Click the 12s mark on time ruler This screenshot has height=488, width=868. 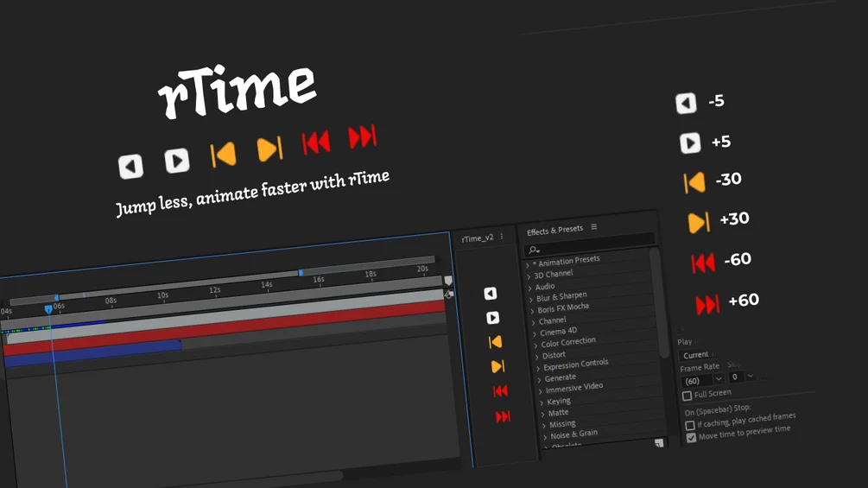click(x=215, y=290)
